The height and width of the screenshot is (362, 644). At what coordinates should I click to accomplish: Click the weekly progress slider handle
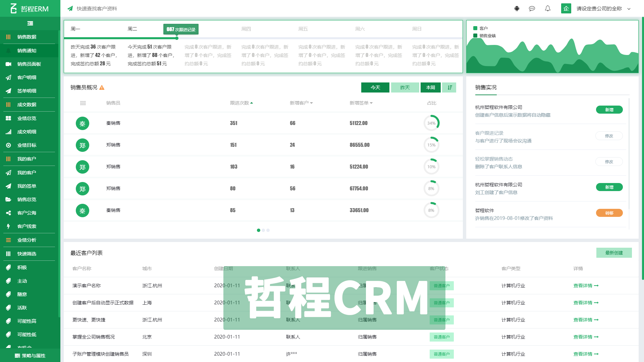click(177, 38)
